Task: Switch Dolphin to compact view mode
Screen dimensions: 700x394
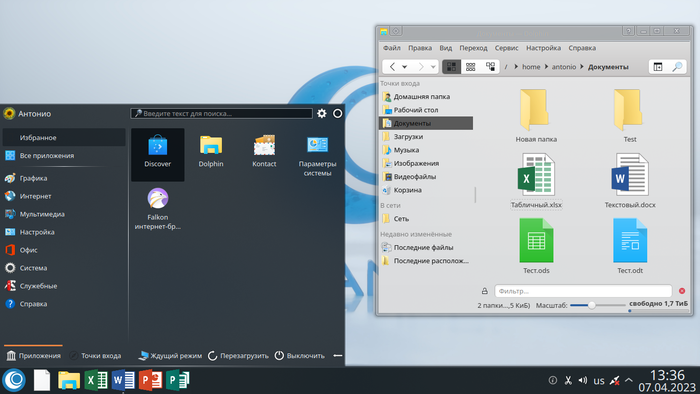Action: click(471, 67)
